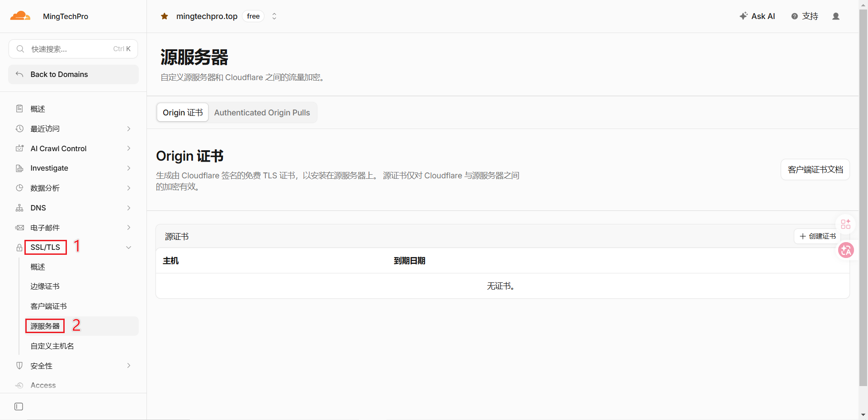Go Back to Domains
Screen dimensions: 868x420
(73, 74)
